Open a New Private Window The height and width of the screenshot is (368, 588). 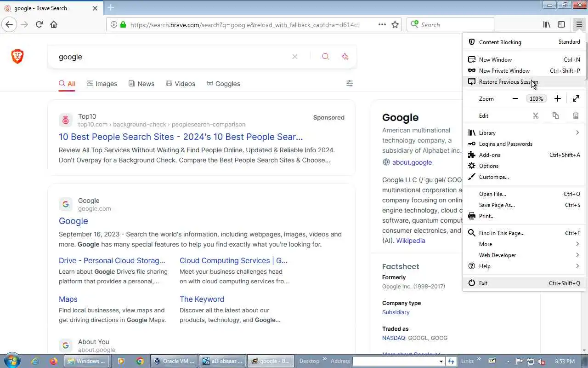pyautogui.click(x=524, y=70)
